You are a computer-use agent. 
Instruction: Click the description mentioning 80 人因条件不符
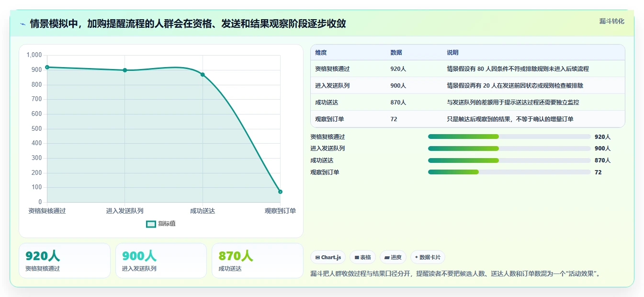(x=518, y=69)
